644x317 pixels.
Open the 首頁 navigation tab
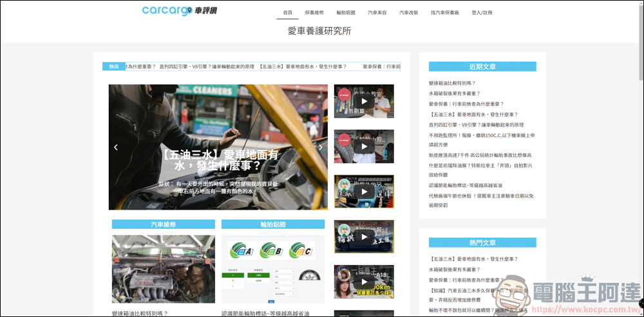point(287,12)
